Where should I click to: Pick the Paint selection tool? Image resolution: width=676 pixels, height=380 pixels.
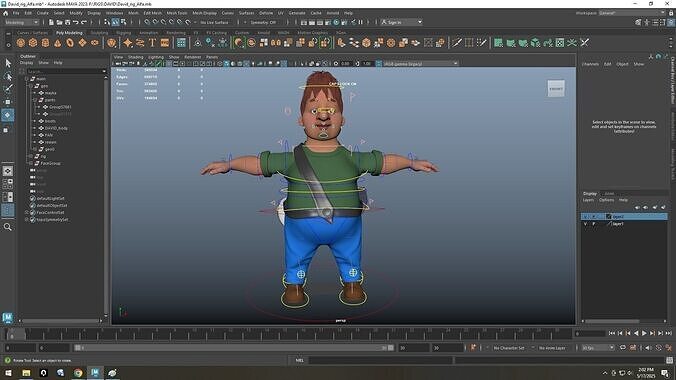pos(8,89)
